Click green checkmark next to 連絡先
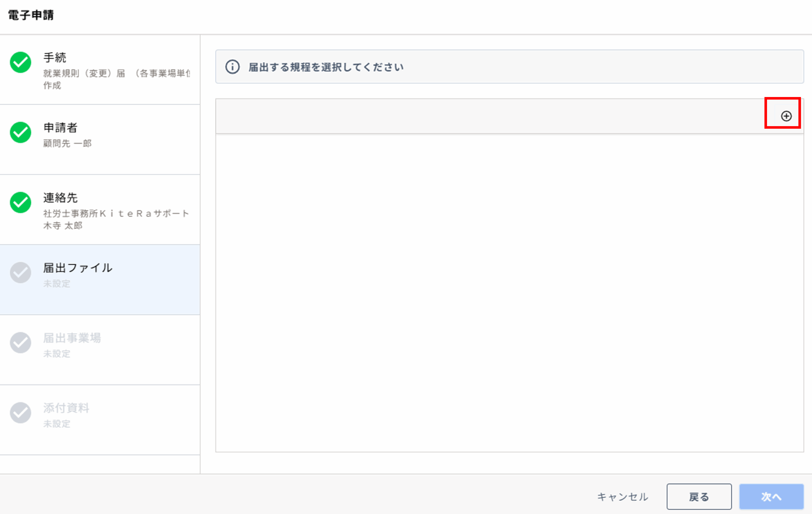 tap(21, 203)
